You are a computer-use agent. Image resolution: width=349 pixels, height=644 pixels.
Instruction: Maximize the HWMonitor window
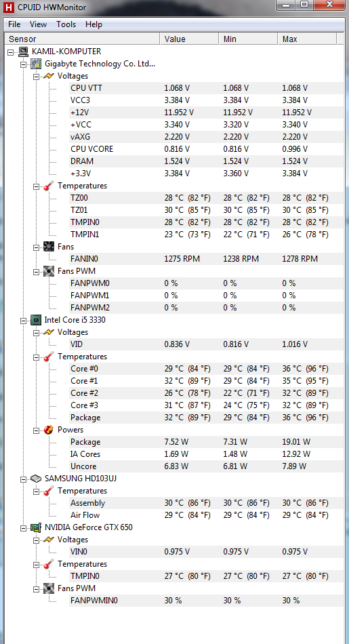pos(304,5)
